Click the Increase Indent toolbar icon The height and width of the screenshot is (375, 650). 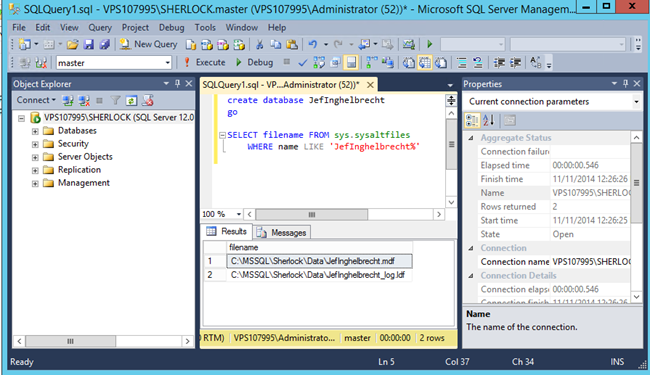tap(515, 63)
